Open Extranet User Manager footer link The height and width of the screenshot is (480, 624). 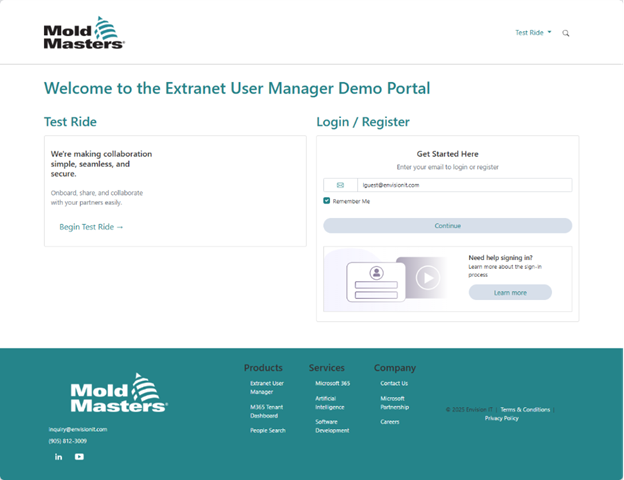[267, 387]
